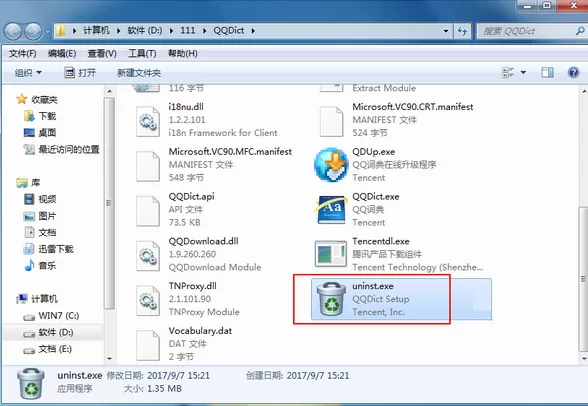This screenshot has height=406, width=588.
Task: Expand the breadcrumb arrow before 计算机
Action: pos(74,31)
